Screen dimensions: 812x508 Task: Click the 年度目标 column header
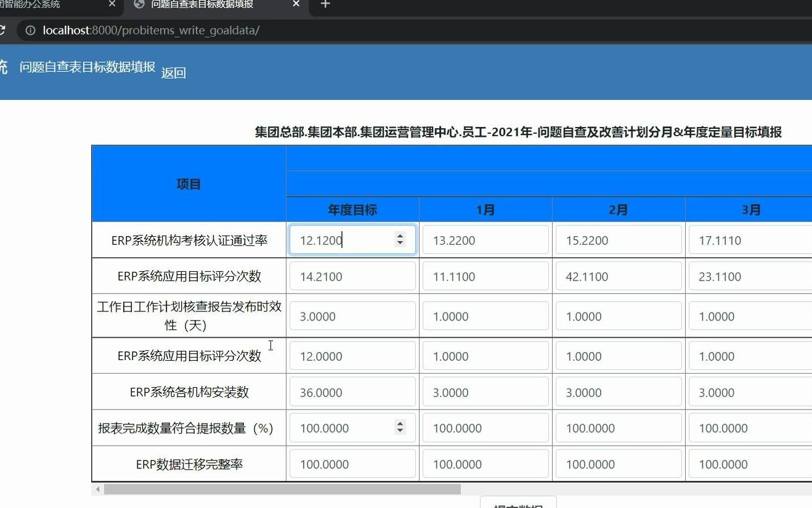[x=352, y=210]
